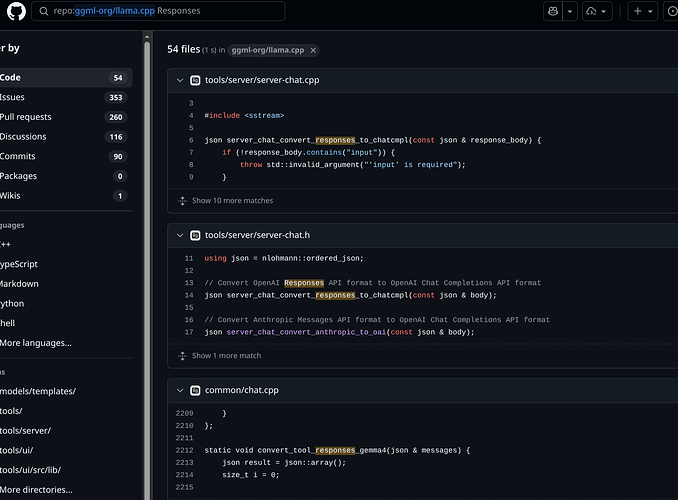This screenshot has width=678, height=500.
Task: Click the 353 Issues count badge
Action: coord(116,97)
